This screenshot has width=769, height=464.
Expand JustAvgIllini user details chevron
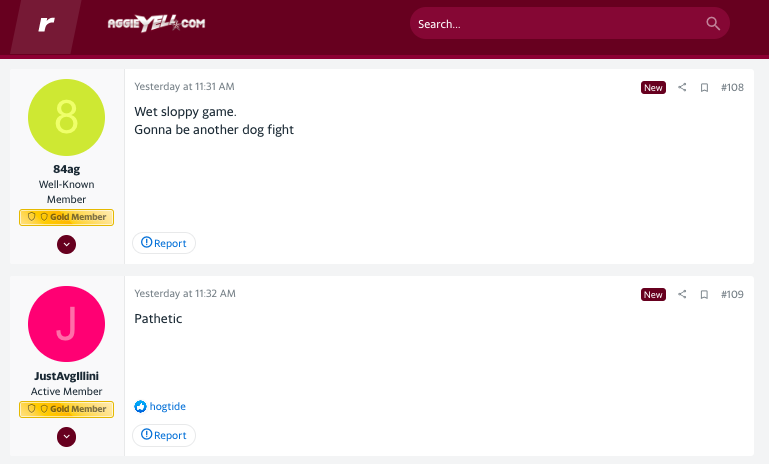point(66,437)
